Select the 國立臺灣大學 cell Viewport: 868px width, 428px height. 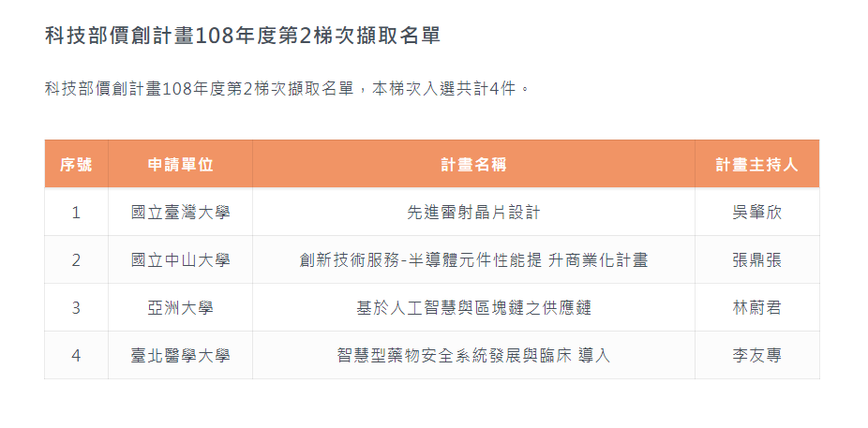[181, 213]
